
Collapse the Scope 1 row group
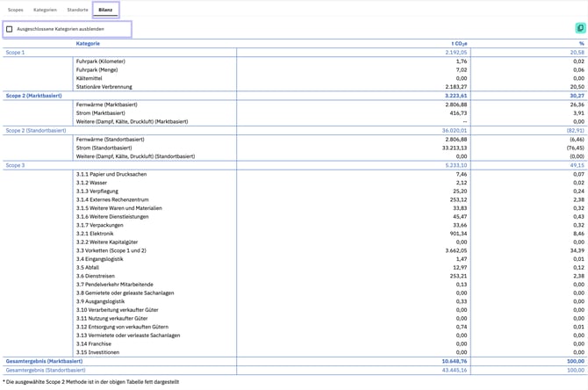(16, 53)
